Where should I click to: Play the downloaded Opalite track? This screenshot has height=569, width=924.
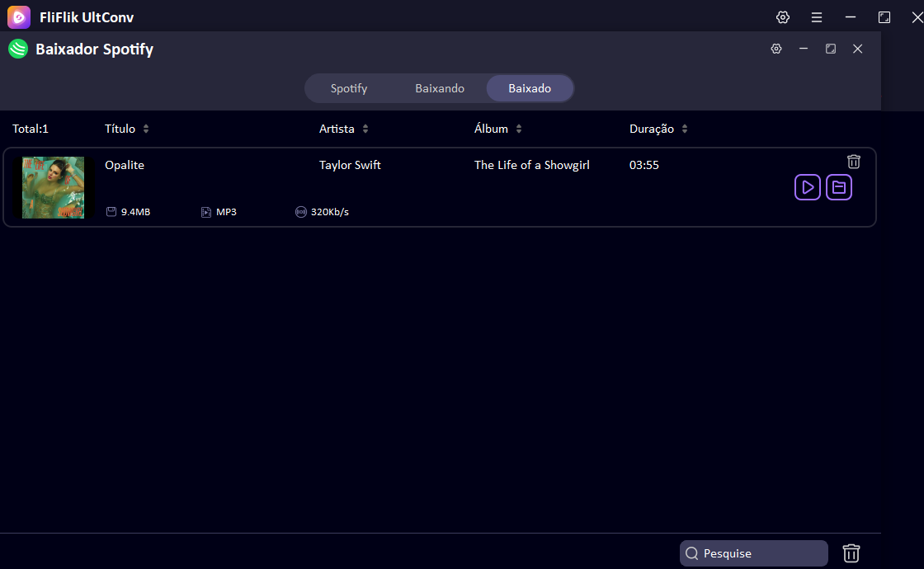point(807,188)
